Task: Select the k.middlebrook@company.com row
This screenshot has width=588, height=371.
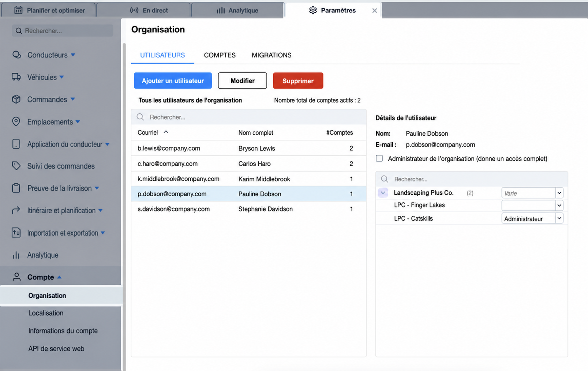Action: click(x=249, y=179)
